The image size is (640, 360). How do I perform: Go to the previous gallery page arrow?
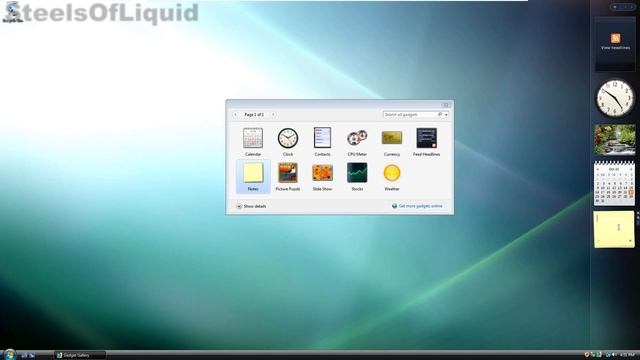click(x=236, y=115)
